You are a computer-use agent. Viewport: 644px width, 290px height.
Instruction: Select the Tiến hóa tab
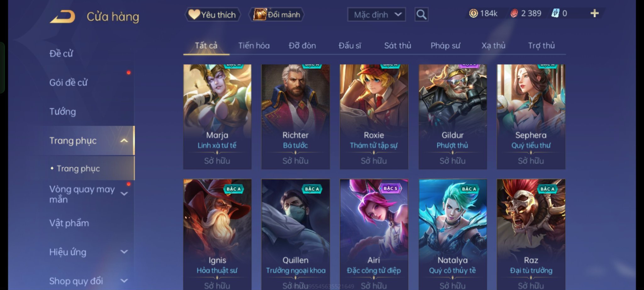pyautogui.click(x=254, y=46)
